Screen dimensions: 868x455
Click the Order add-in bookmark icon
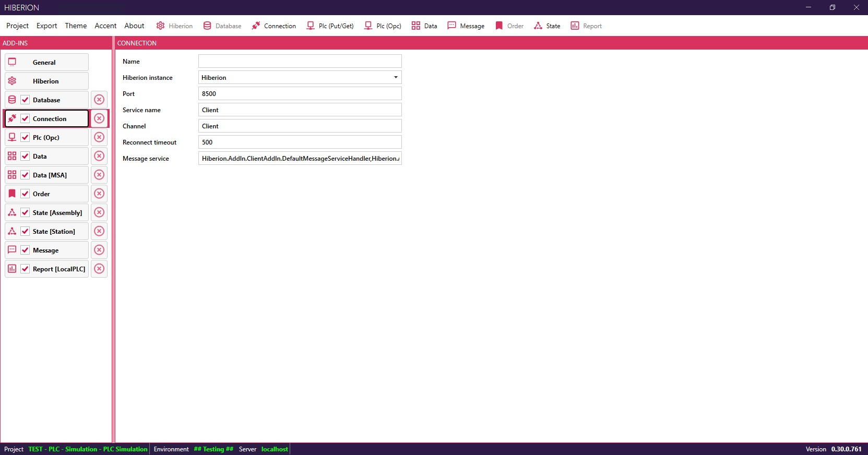(x=12, y=194)
